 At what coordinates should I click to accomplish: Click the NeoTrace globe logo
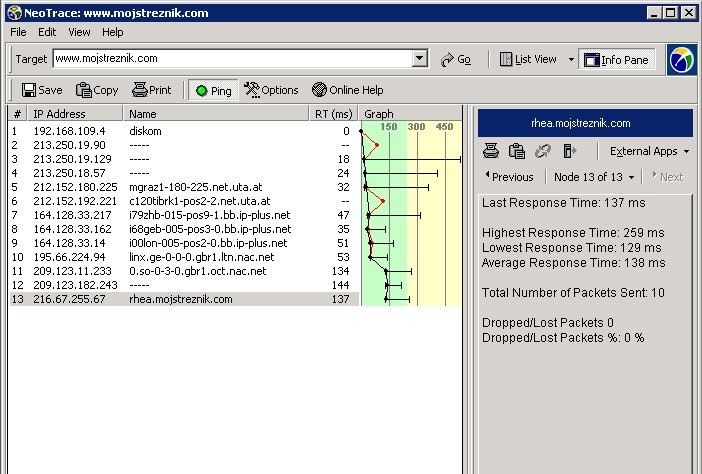(681, 60)
